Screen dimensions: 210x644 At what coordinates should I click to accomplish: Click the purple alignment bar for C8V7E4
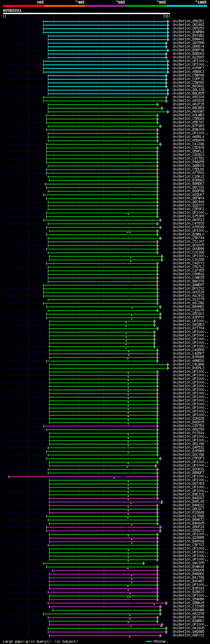[100, 426]
